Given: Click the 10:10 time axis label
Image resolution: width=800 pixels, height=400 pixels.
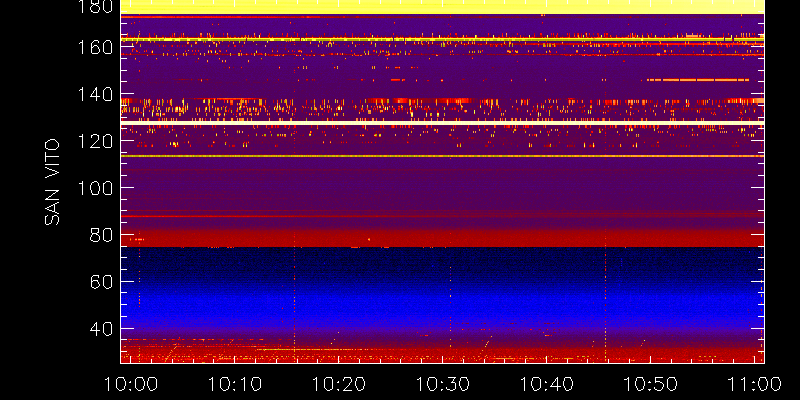Looking at the screenshot, I should (x=235, y=384).
